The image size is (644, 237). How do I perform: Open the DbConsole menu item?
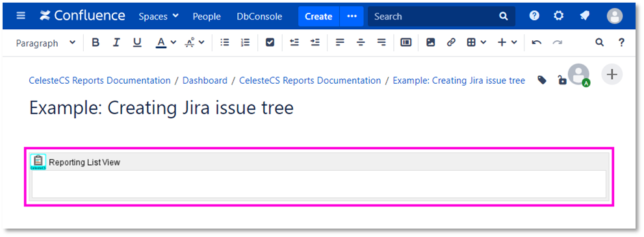259,16
